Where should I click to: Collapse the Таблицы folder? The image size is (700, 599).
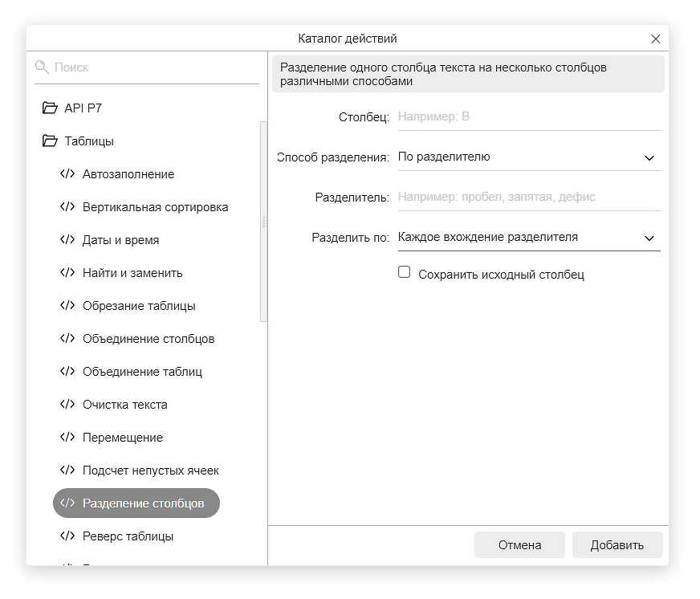pos(50,141)
